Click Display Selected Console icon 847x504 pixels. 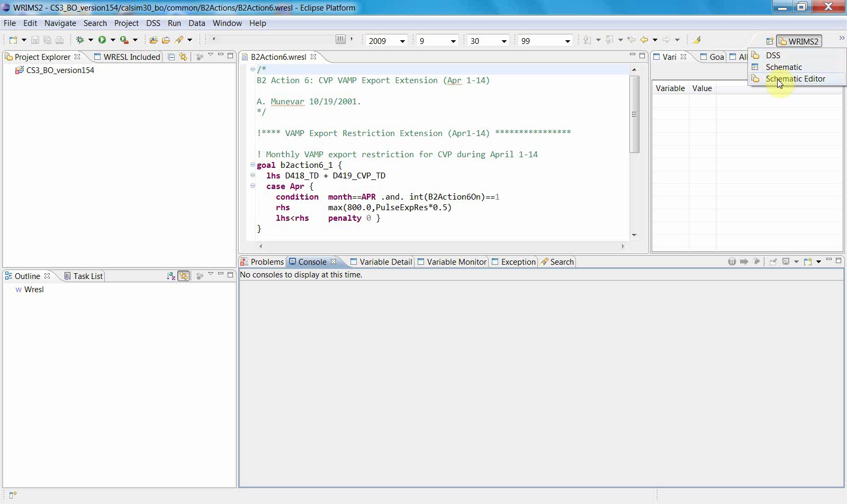[x=786, y=262]
